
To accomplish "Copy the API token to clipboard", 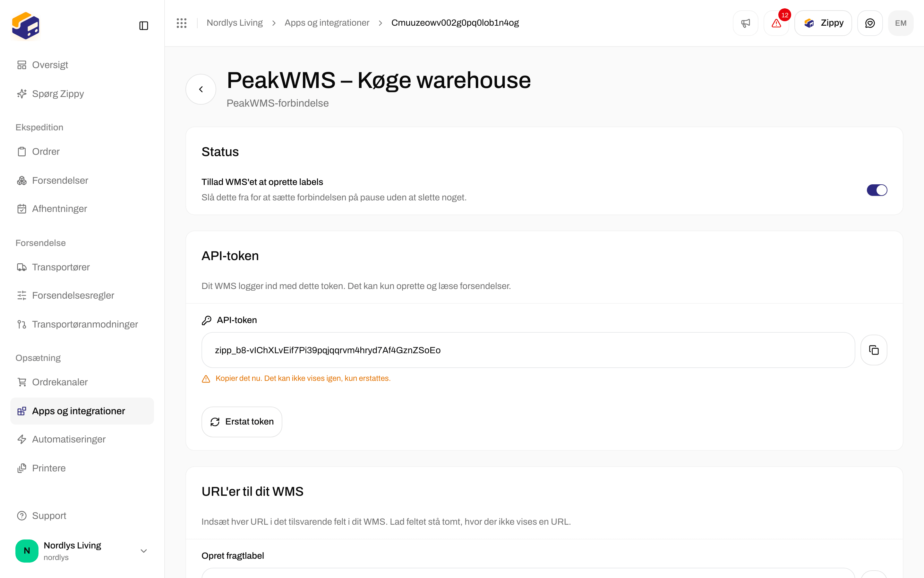I will pyautogui.click(x=874, y=350).
